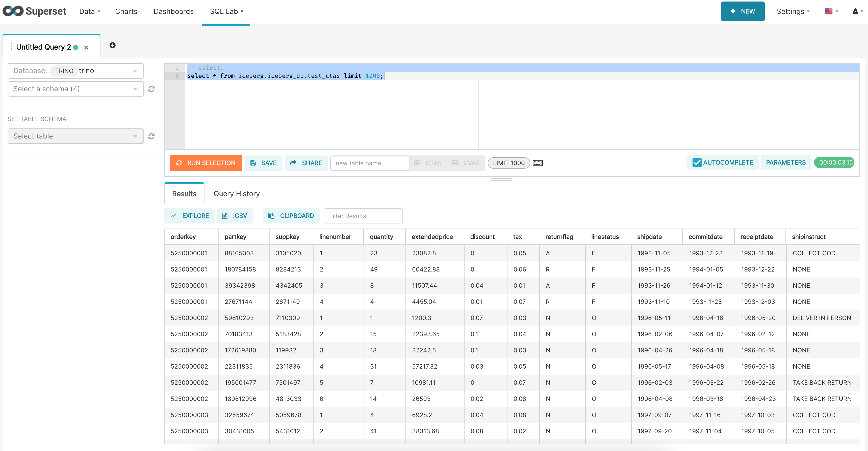Click the Superset logo
The height and width of the screenshot is (451, 868).
point(34,11)
